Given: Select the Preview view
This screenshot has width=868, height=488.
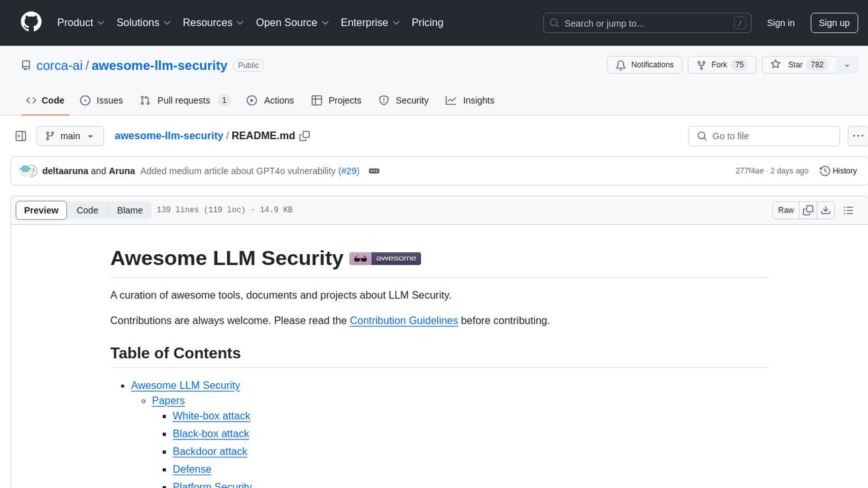Looking at the screenshot, I should [x=41, y=210].
